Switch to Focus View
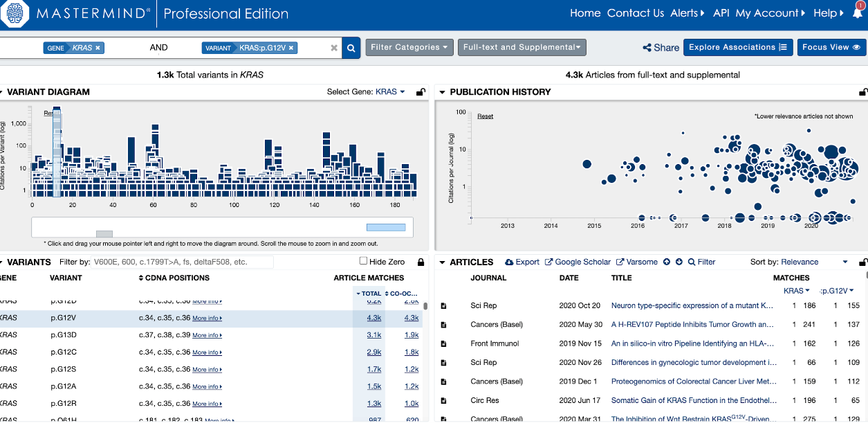 pyautogui.click(x=831, y=47)
